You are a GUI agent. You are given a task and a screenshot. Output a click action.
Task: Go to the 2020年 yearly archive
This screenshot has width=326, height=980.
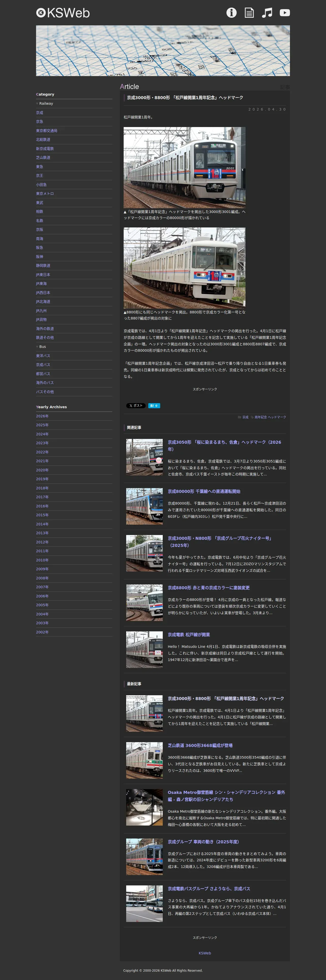tap(42, 470)
